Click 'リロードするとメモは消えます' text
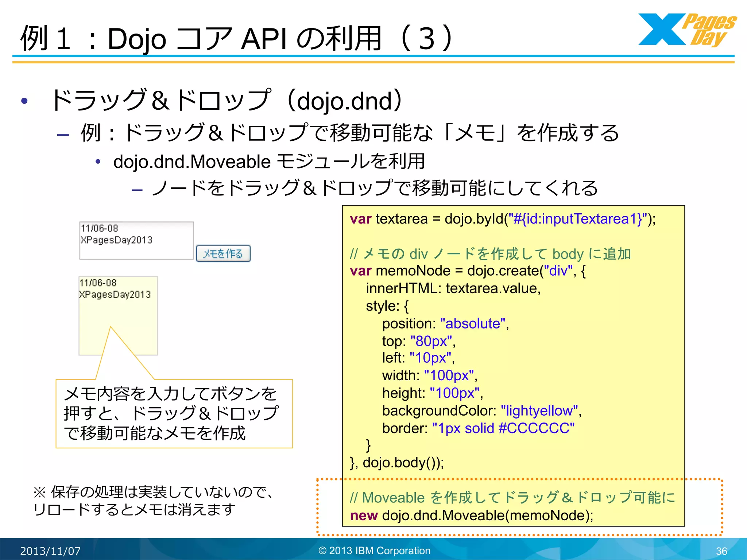 pos(134,510)
